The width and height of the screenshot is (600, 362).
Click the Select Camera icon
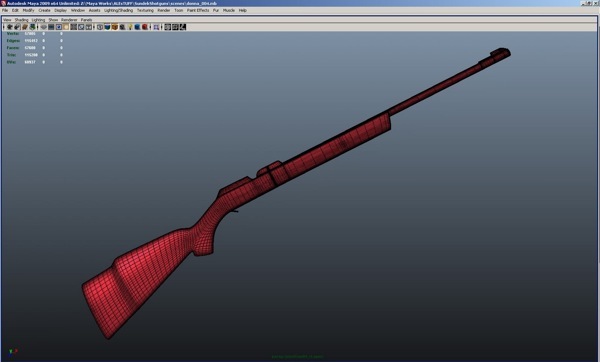click(x=10, y=27)
